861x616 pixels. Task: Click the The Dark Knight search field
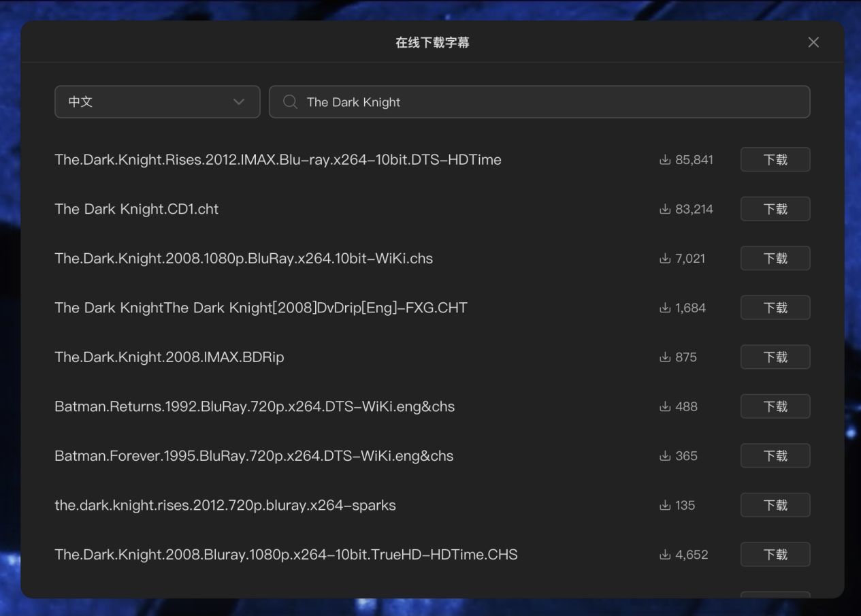click(539, 101)
